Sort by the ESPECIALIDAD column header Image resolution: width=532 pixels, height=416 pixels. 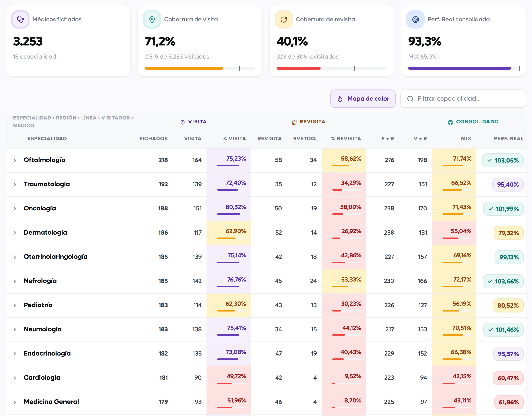(47, 139)
